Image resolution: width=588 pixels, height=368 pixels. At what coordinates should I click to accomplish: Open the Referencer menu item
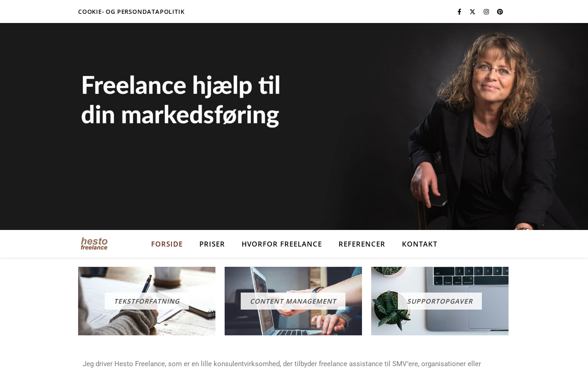[x=362, y=244]
